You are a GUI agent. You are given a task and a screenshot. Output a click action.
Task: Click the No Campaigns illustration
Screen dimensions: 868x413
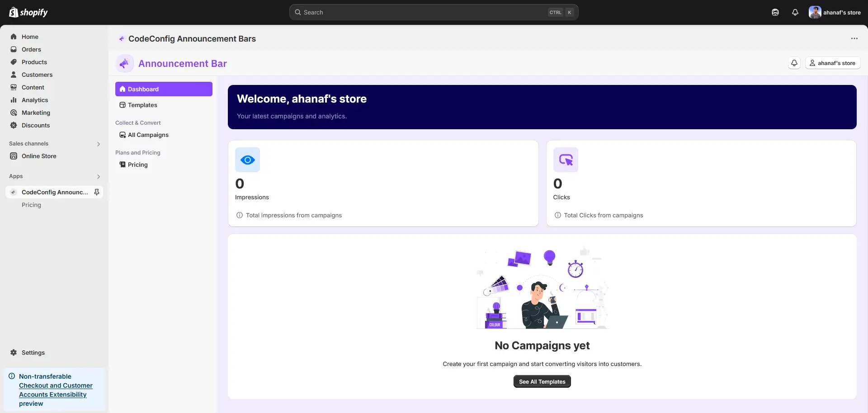click(542, 288)
